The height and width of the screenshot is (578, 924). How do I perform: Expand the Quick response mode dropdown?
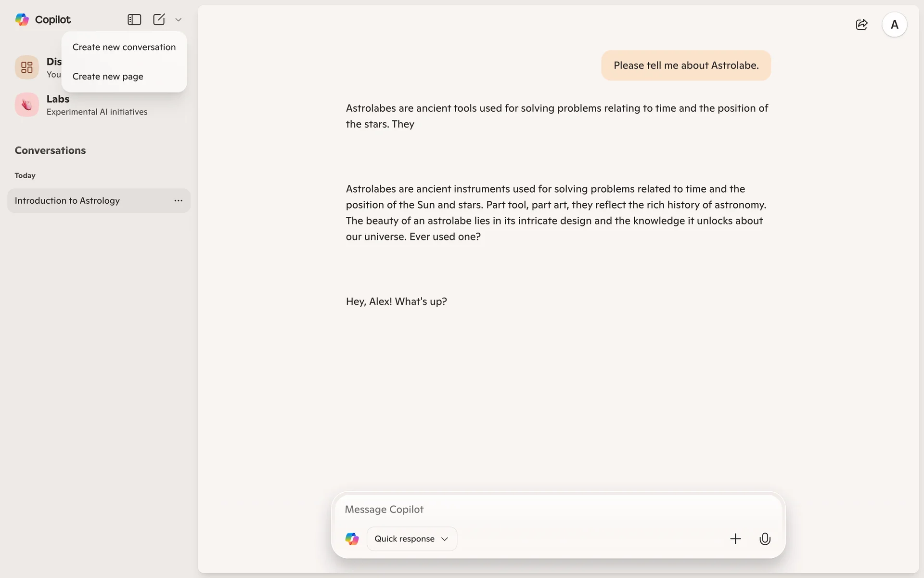[411, 539]
